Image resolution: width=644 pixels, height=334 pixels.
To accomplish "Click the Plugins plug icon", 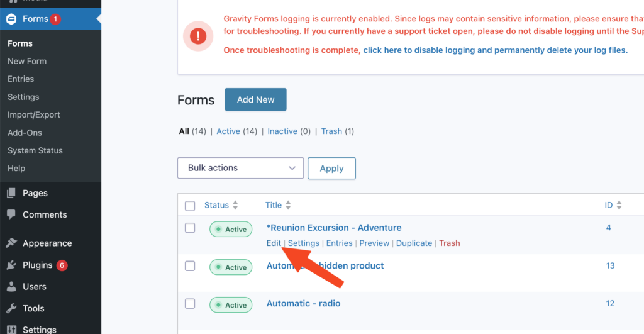I will 11,265.
